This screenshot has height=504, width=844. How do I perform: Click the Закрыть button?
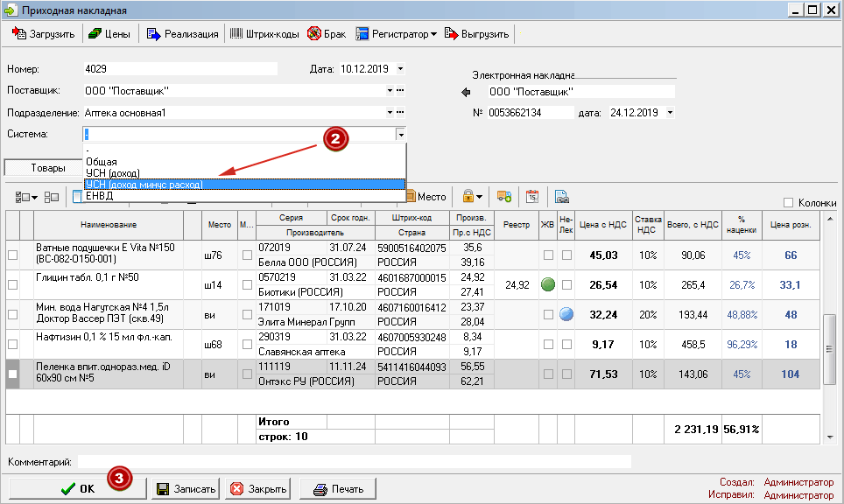coord(258,488)
